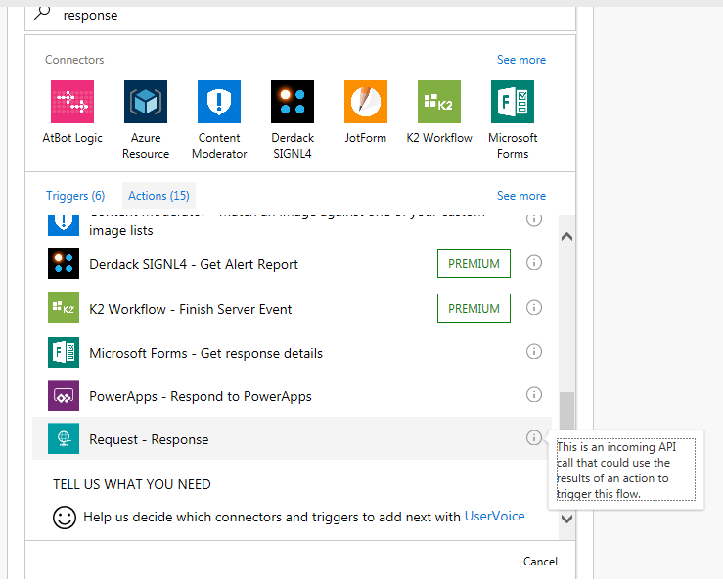Screen dimensions: 723x588
Task: Click scroll up arrow of actions list
Action: click(x=567, y=237)
